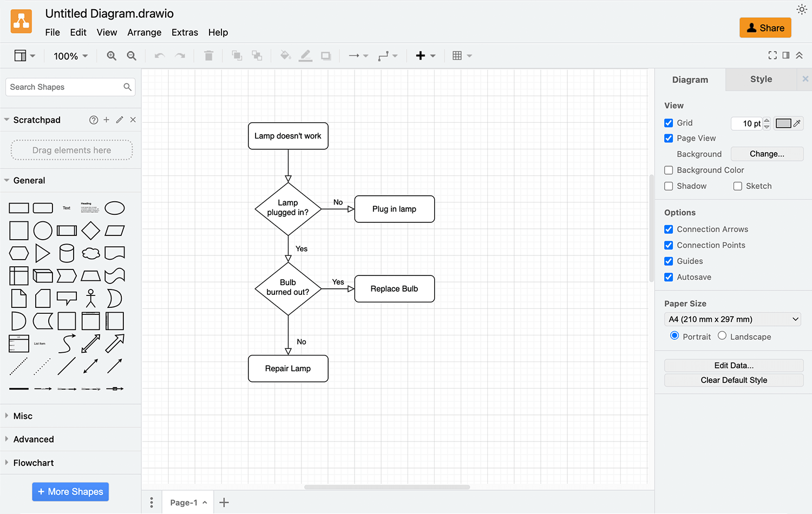The width and height of the screenshot is (812, 514).
Task: Toggle the Connection Arrows checkbox
Action: click(x=669, y=229)
